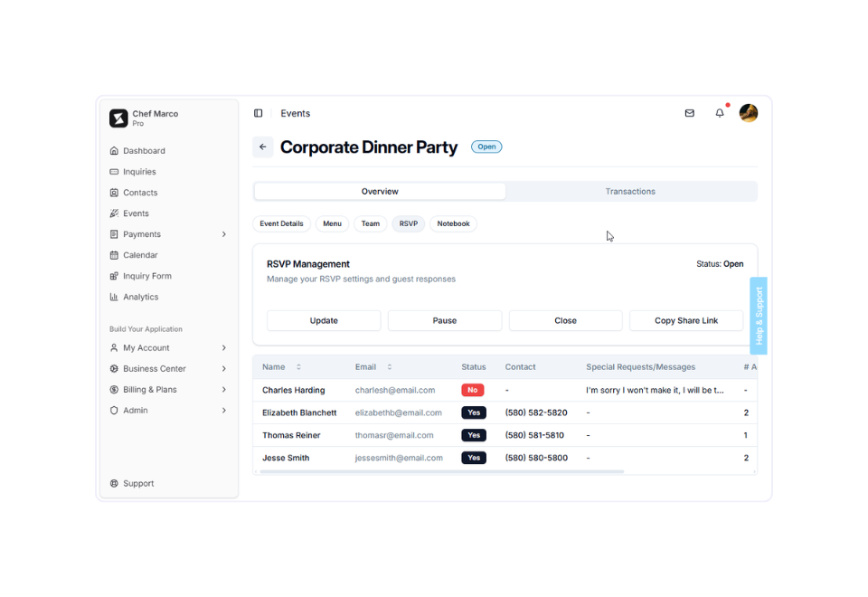Go back with the arrow button
This screenshot has height=597, width=868.
point(263,147)
